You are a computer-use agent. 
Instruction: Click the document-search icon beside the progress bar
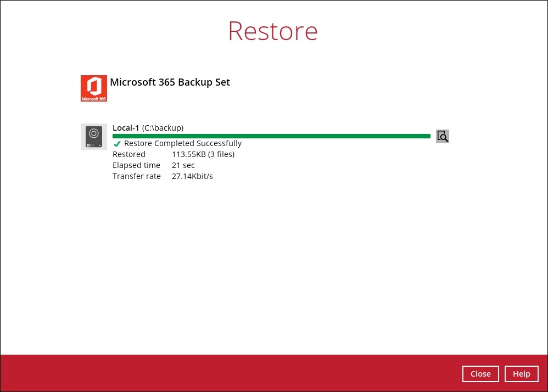tap(443, 136)
